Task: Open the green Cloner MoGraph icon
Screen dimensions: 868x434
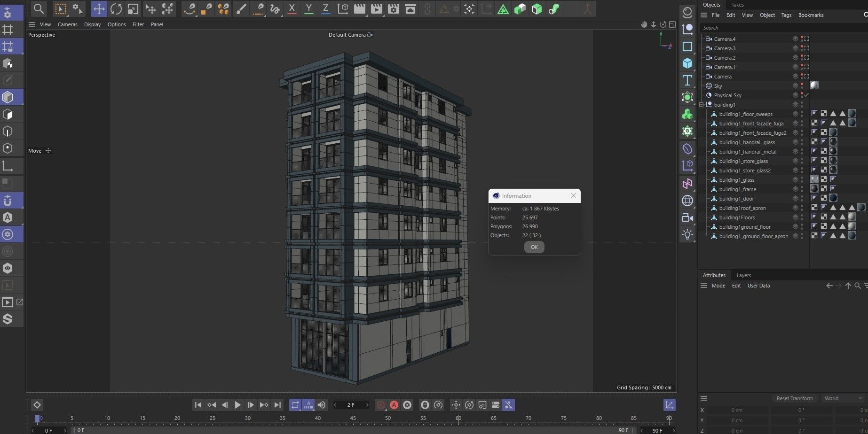Action: (687, 114)
